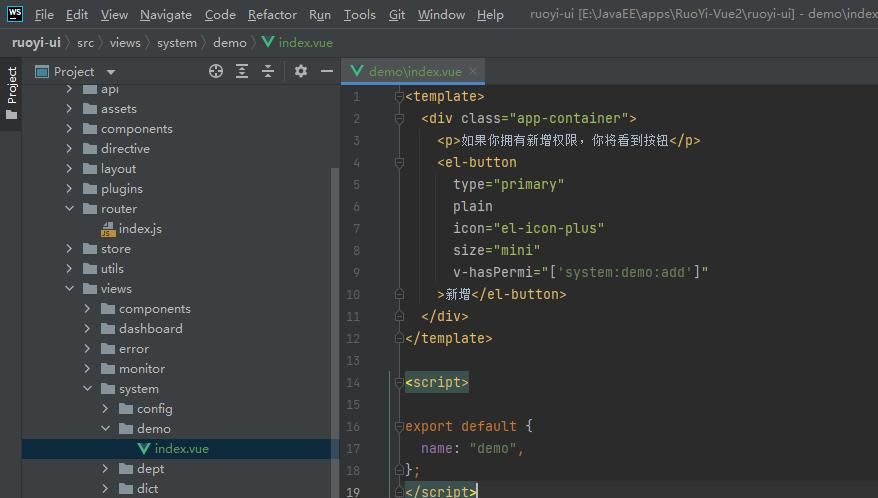Click the system breadcrumb in navigation bar
Image resolution: width=878 pixels, height=498 pixels.
[x=177, y=43]
